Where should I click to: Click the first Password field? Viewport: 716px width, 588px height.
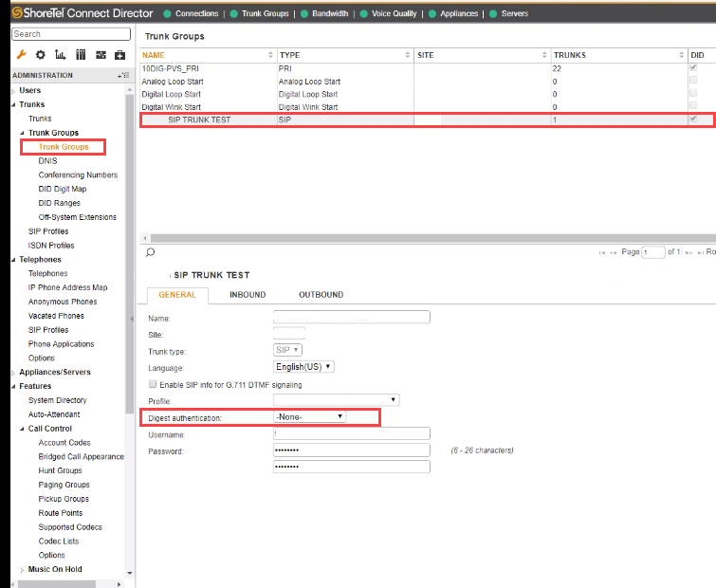(352, 450)
